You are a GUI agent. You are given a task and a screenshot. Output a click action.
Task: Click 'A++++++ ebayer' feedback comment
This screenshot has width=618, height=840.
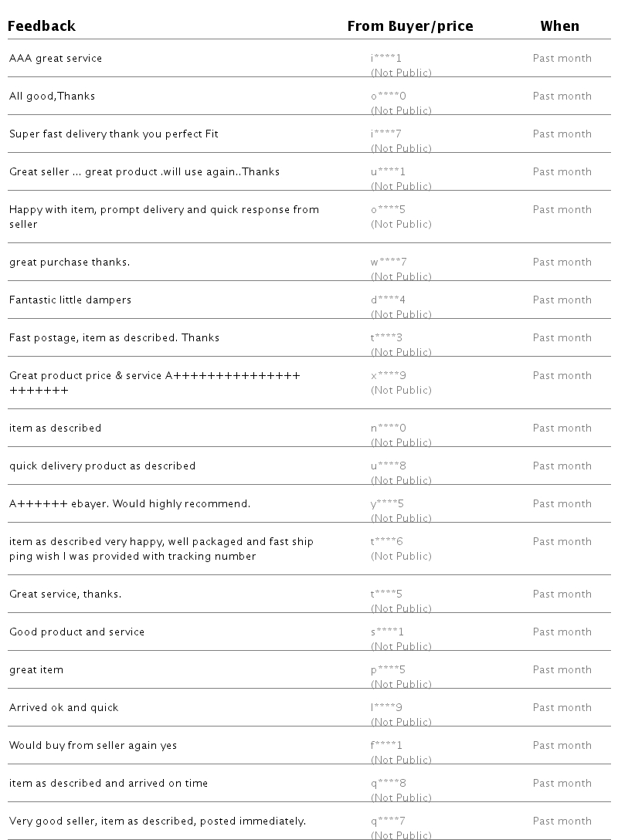click(130, 504)
